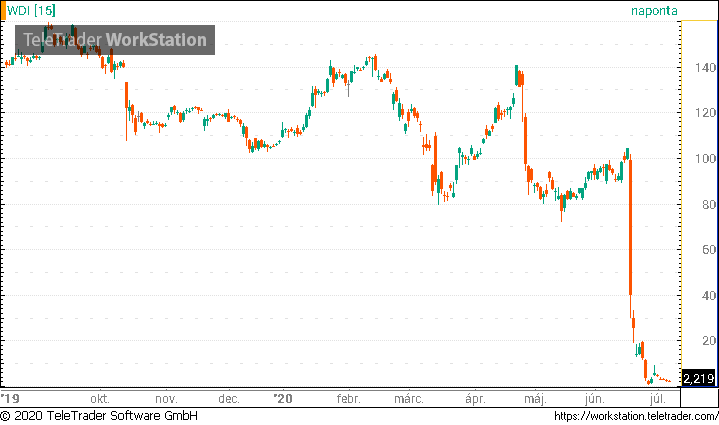The height and width of the screenshot is (425, 719).
Task: Click the 80 price axis label
Action: point(708,204)
